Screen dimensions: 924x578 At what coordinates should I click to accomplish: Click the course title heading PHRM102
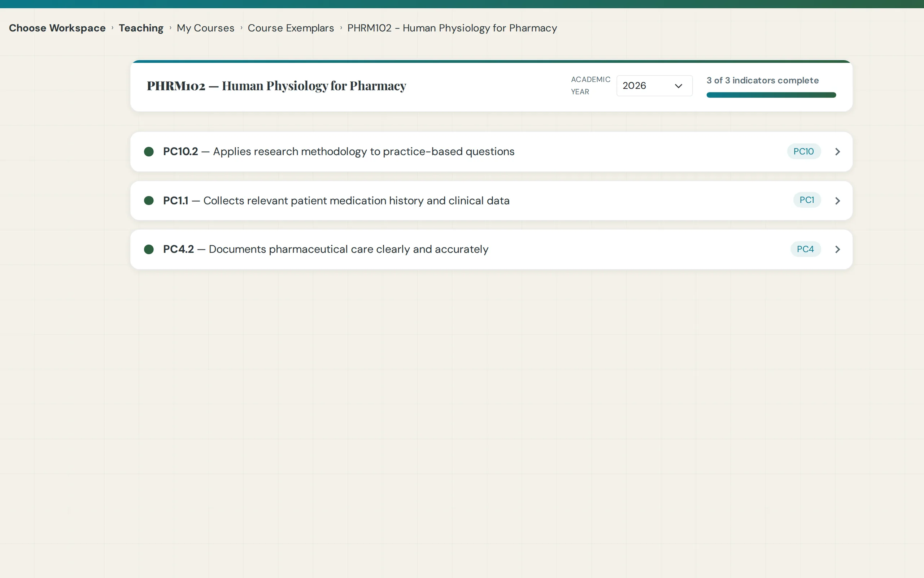click(x=276, y=86)
